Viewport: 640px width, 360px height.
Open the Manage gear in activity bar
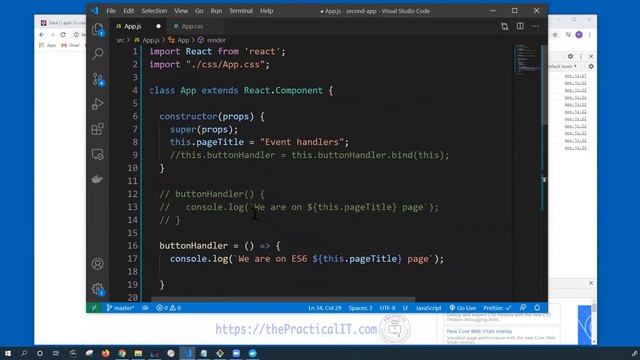[x=98, y=289]
